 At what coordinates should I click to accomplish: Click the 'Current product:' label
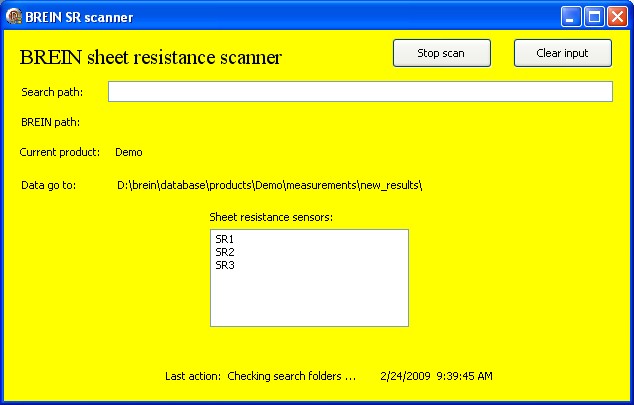point(60,152)
